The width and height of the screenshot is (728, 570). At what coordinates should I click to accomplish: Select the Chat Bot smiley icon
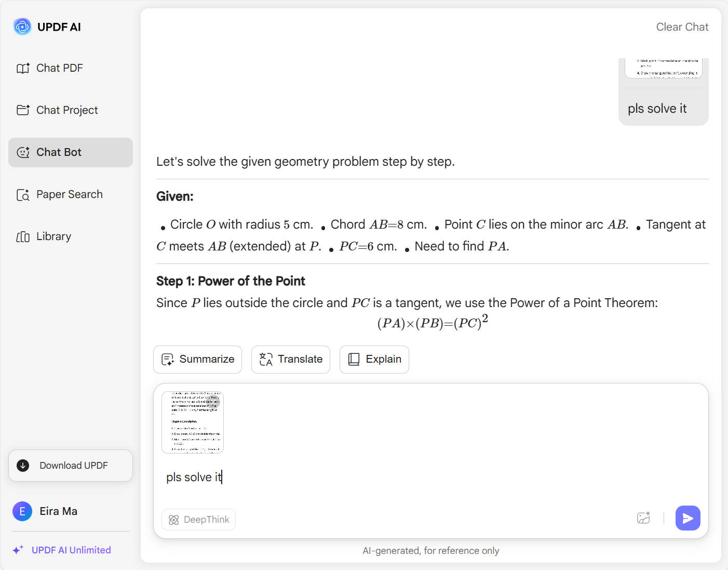[23, 152]
